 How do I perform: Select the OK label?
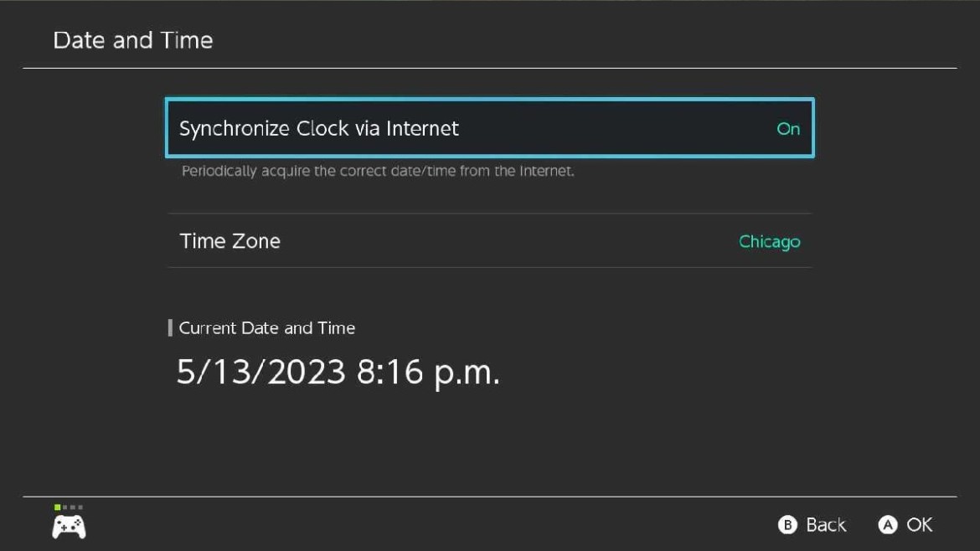click(x=919, y=525)
